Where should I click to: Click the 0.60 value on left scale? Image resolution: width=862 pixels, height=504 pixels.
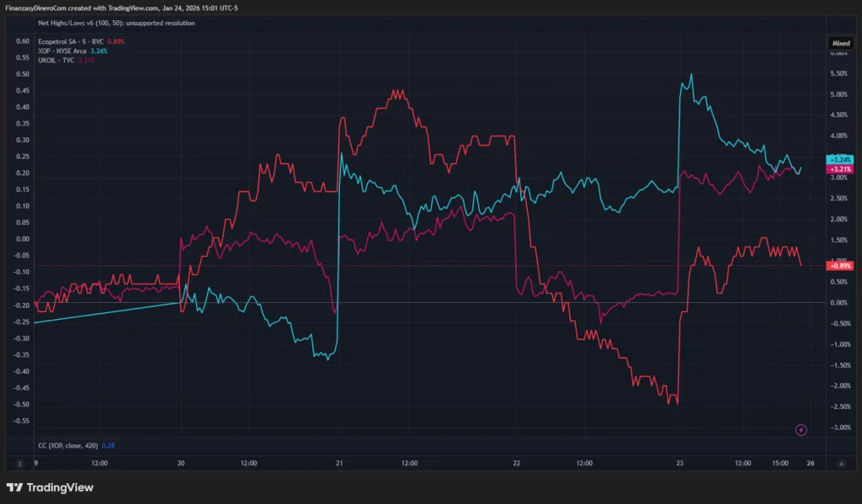pyautogui.click(x=23, y=41)
